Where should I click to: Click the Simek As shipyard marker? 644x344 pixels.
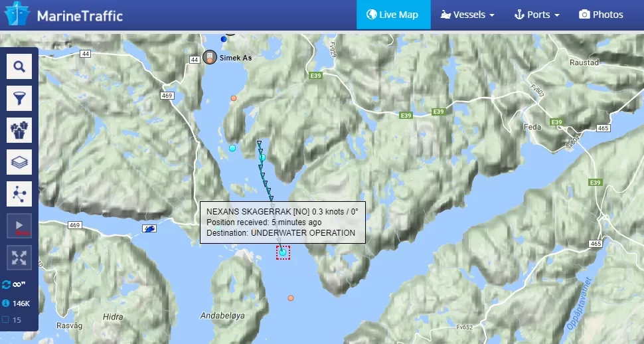210,58
